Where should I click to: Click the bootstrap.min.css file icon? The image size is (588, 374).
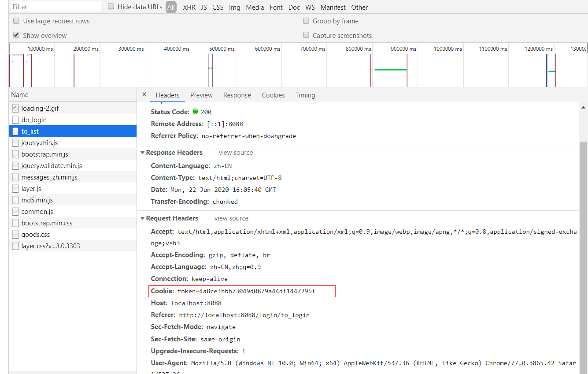tap(15, 223)
